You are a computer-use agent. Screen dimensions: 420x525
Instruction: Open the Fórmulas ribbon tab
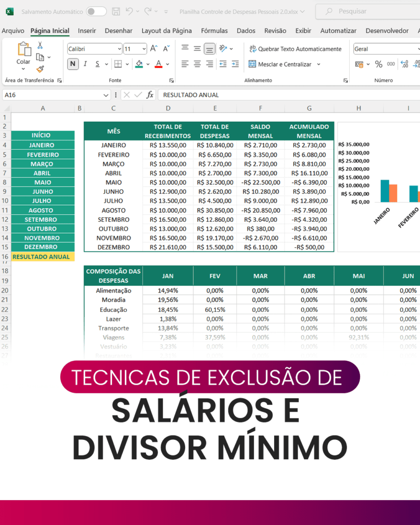(214, 31)
